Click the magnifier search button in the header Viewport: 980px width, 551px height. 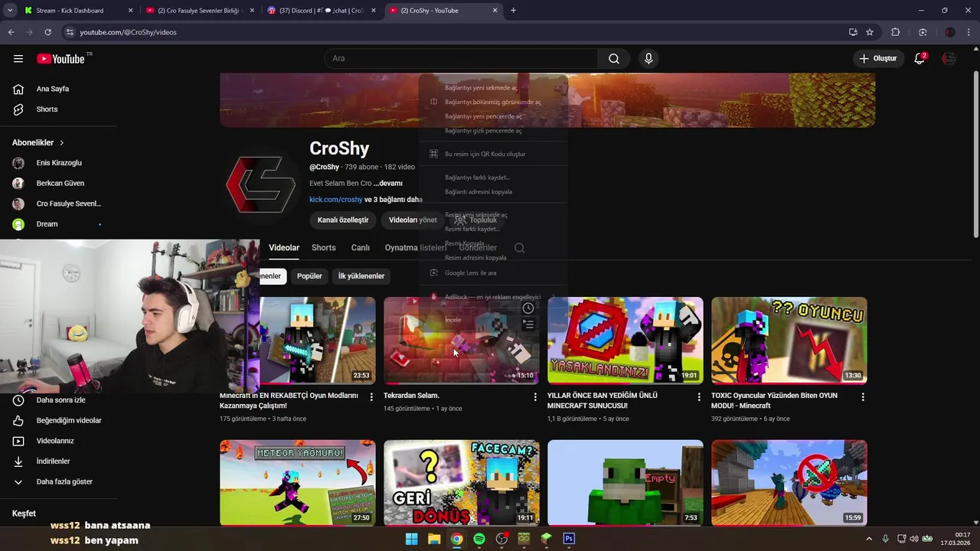pyautogui.click(x=614, y=59)
